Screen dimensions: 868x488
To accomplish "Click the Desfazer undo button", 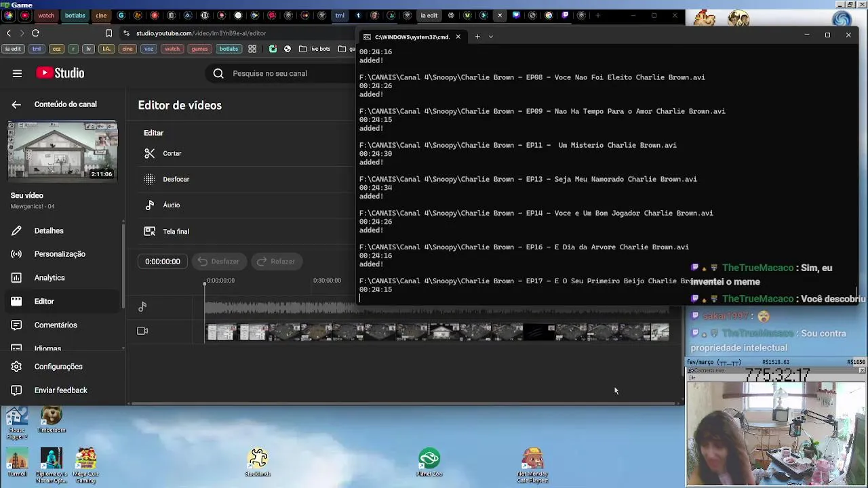I will coord(219,262).
